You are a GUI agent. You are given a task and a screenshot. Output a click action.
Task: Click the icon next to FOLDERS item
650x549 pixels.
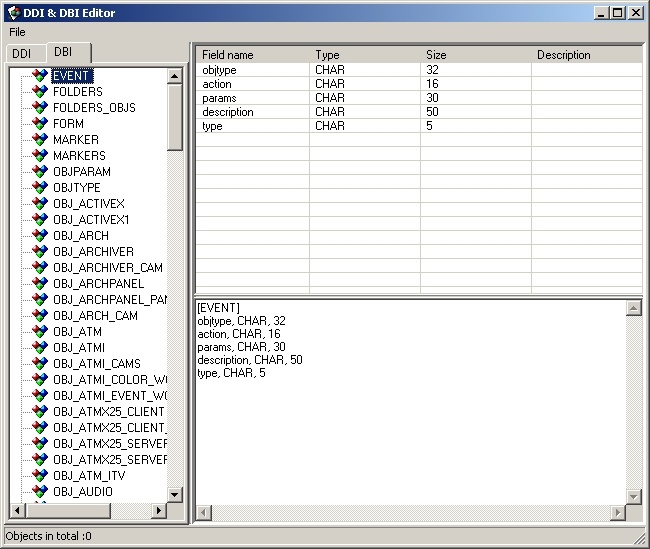(x=40, y=91)
